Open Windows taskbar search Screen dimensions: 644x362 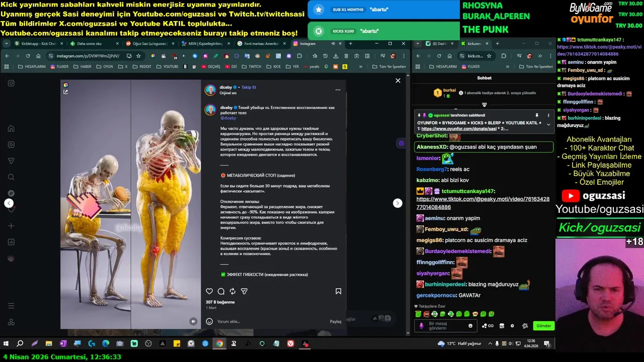tap(20, 344)
